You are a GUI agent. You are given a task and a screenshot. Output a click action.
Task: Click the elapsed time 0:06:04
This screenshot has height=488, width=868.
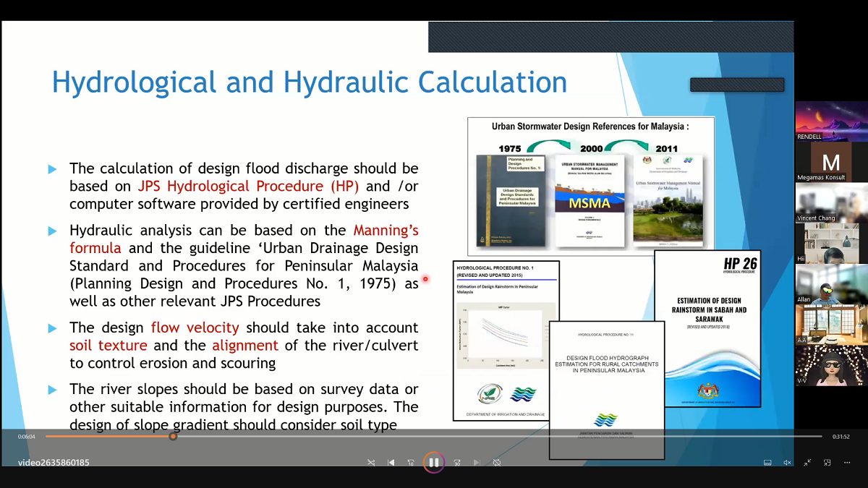click(x=27, y=437)
